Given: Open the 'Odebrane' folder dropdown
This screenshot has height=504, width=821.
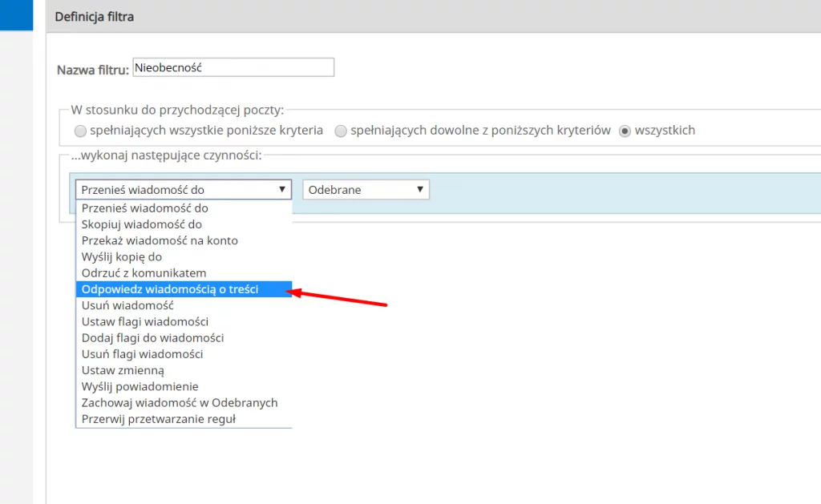Looking at the screenshot, I should [366, 189].
